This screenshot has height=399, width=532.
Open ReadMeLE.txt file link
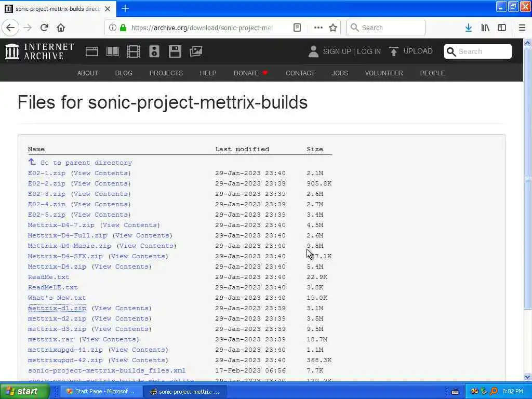click(x=52, y=287)
